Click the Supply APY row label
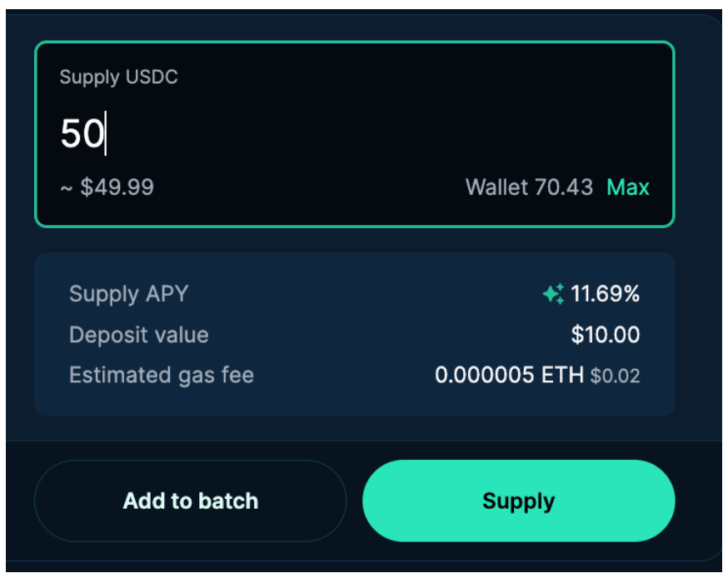Viewport: 728px width, 578px height. pos(128,294)
